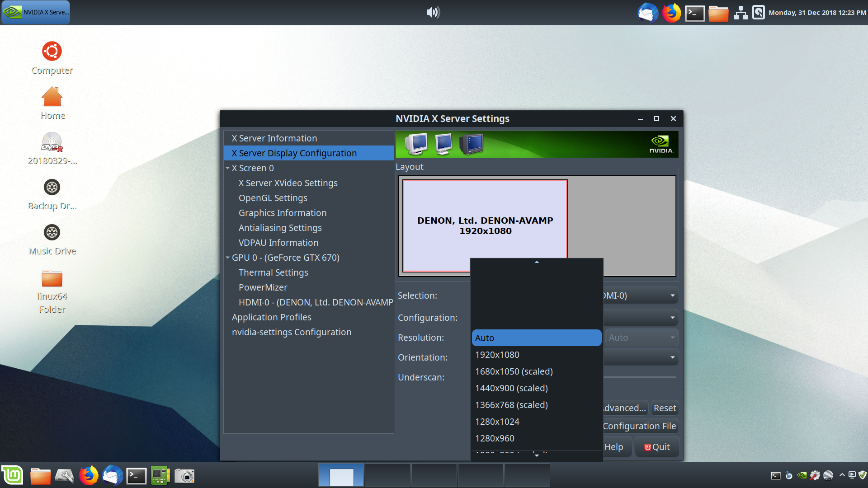The image size is (868, 488).
Task: Click the blue musical note tray icon
Action: click(x=789, y=475)
